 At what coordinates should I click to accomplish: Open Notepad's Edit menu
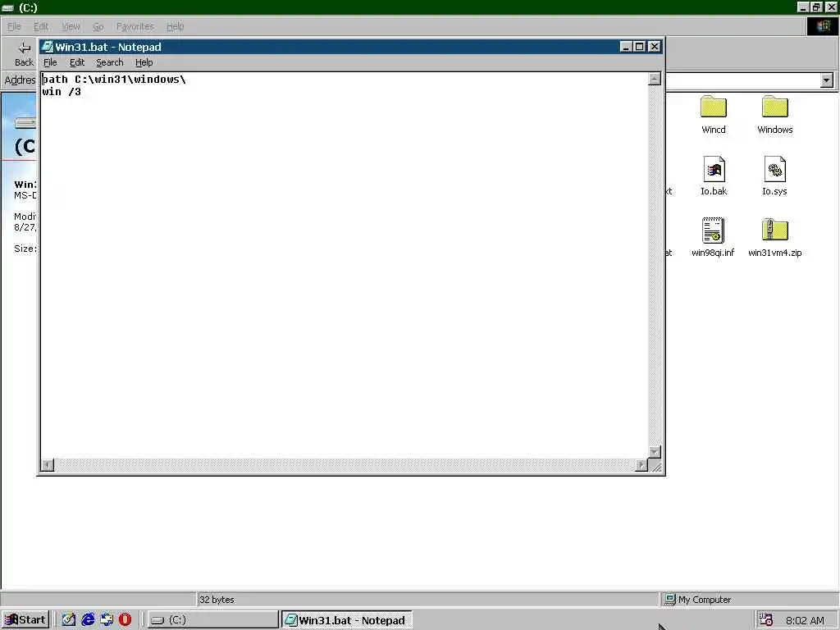[77, 62]
